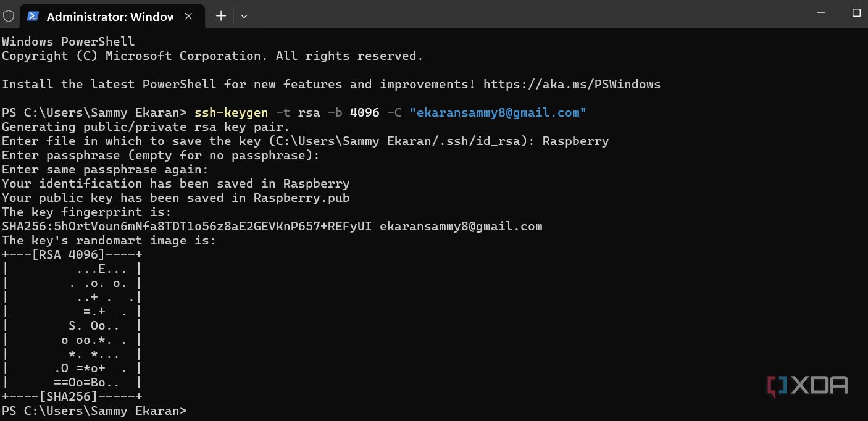
Task: Click the SHA256 key fingerprint string
Action: coord(186,226)
